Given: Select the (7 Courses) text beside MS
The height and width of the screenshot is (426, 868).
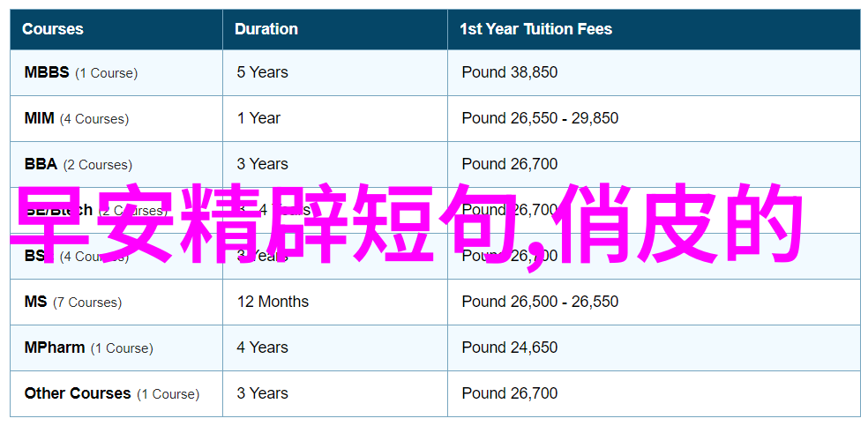Looking at the screenshot, I should pos(87,303).
